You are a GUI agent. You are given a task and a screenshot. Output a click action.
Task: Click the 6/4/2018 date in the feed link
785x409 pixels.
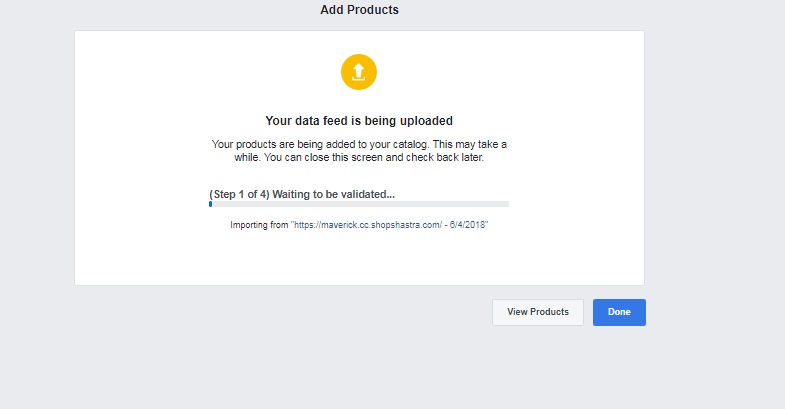pyautogui.click(x=468, y=225)
